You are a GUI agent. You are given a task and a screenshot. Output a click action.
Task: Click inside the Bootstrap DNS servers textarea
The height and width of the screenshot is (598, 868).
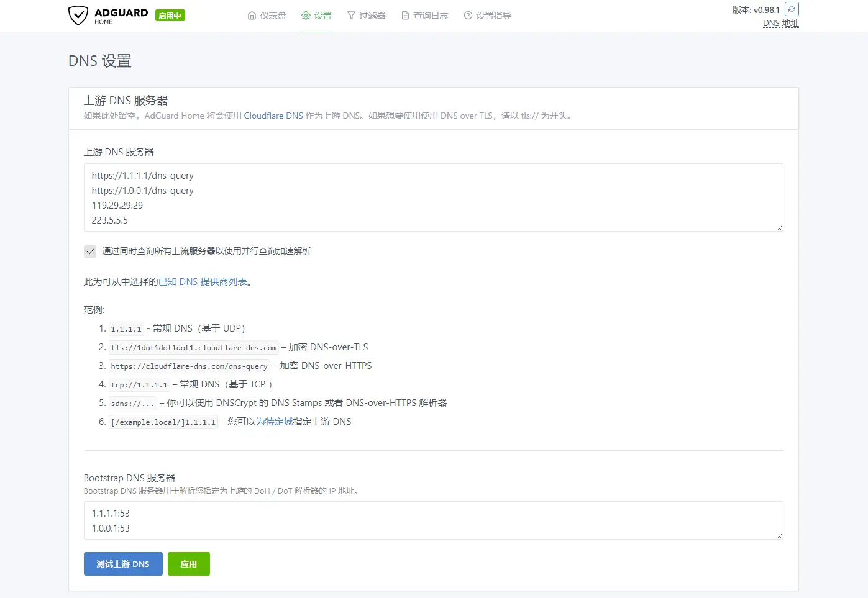pos(433,520)
